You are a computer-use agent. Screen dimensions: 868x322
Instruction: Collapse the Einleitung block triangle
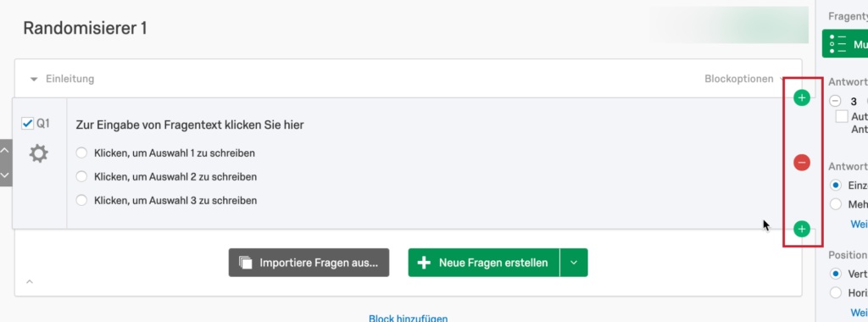coord(34,80)
